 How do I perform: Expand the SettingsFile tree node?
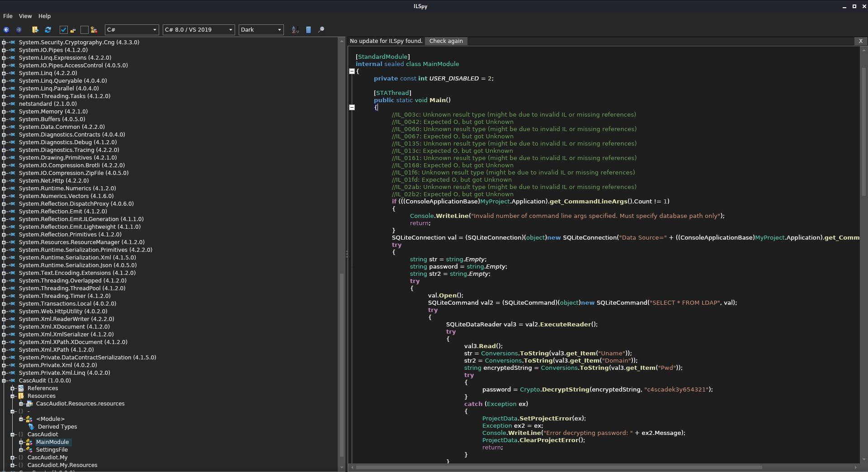pyautogui.click(x=21, y=450)
